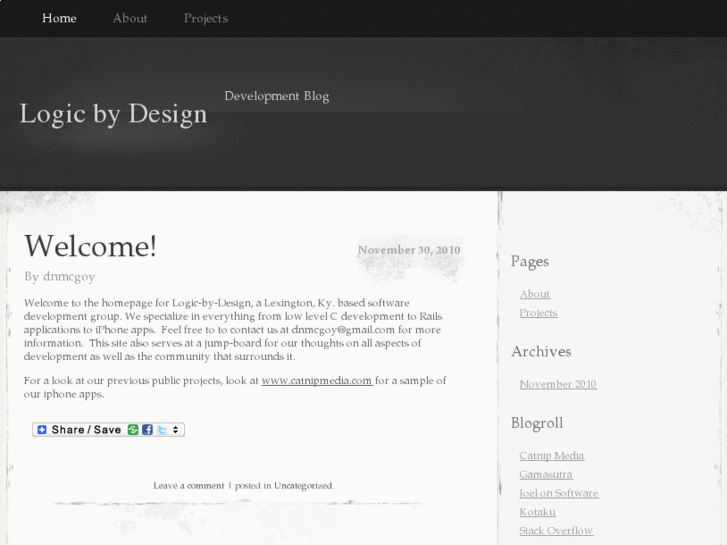Viewport: 727px width, 545px height.
Task: Open the November 2010 archive
Action: click(x=558, y=385)
